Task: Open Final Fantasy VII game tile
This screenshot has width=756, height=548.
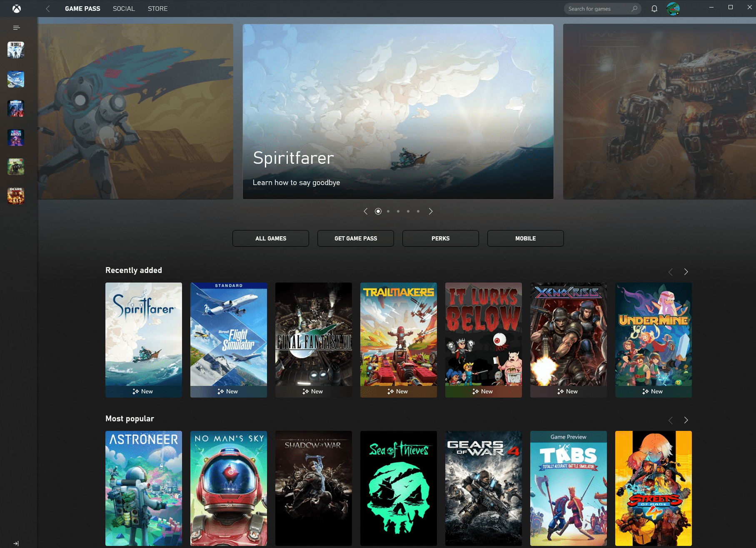Action: (x=314, y=340)
